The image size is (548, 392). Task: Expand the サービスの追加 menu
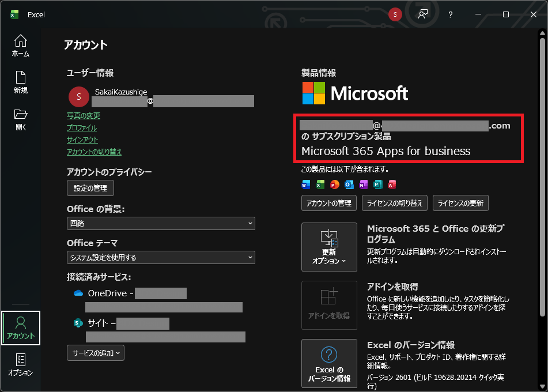(96, 353)
